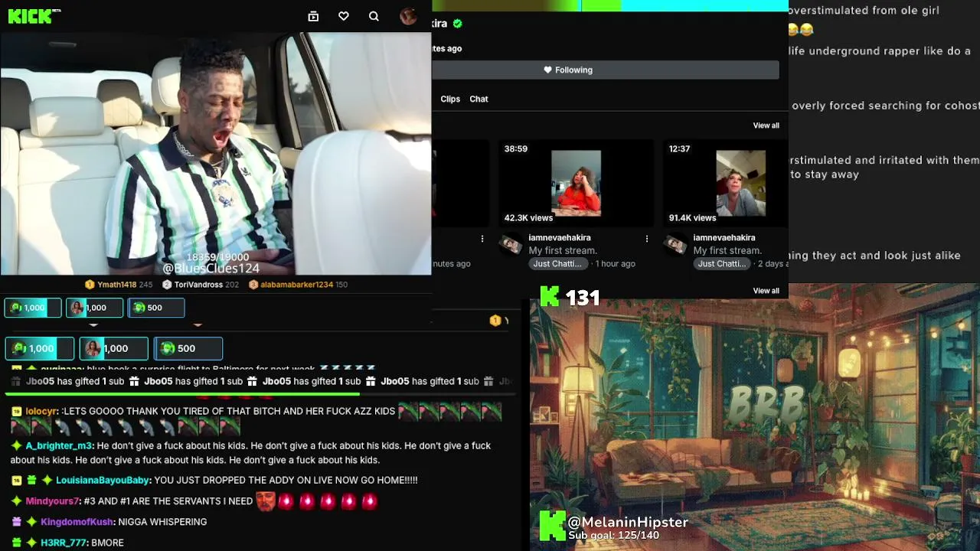Click the green gift badge beside H3RR_777
The width and height of the screenshot is (980, 551).
coord(16,543)
